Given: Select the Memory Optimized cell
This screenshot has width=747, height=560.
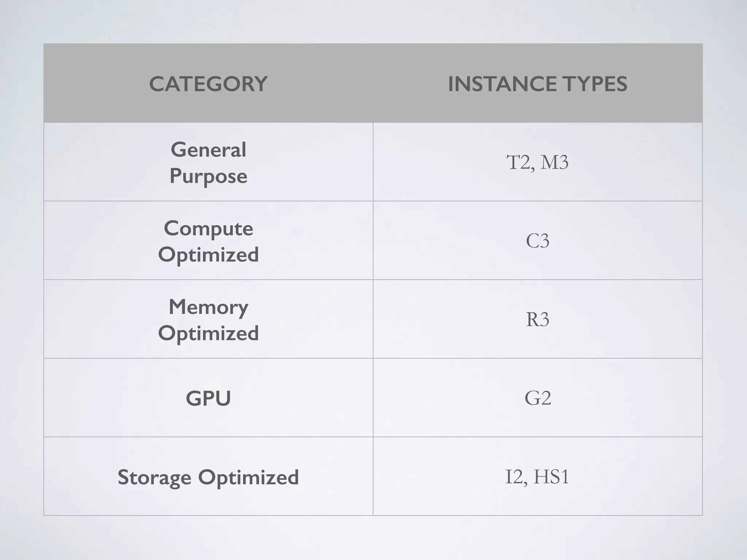Looking at the screenshot, I should (x=208, y=320).
